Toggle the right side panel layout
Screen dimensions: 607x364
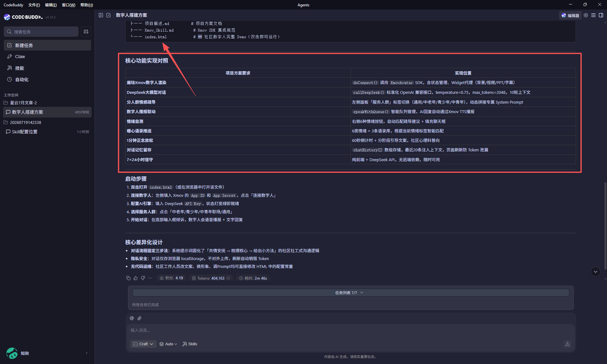click(601, 15)
